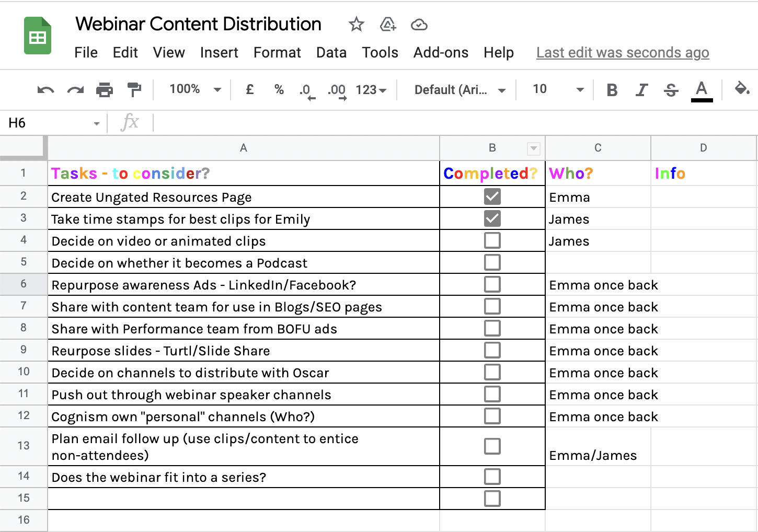
Task: Open the 100% zoom dropdown
Action: (x=195, y=89)
